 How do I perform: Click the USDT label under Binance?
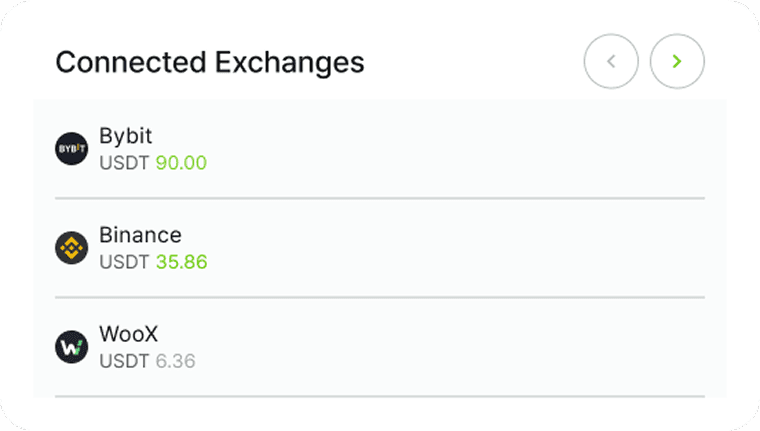[125, 262]
